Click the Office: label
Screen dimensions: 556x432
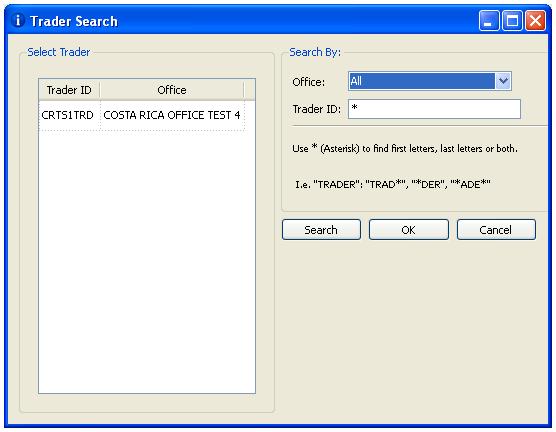click(308, 82)
